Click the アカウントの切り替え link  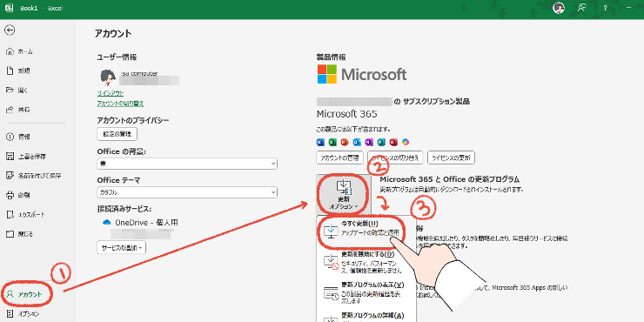point(120,104)
